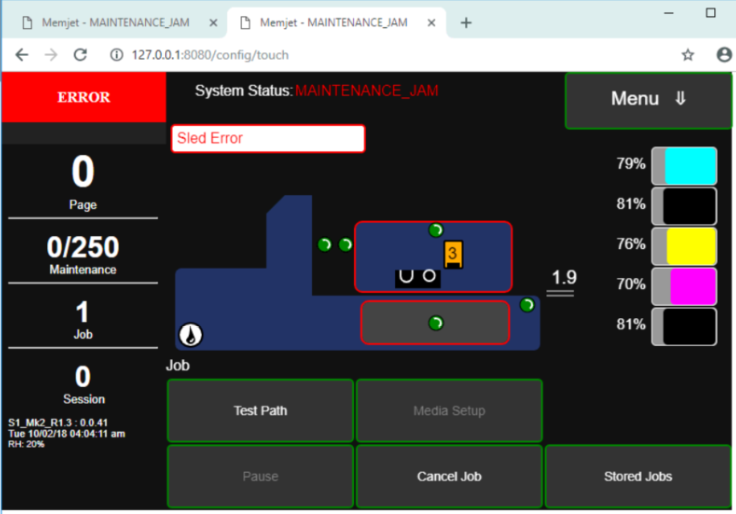
Task: Click the cyan ink level bar at 79%
Action: point(684,166)
